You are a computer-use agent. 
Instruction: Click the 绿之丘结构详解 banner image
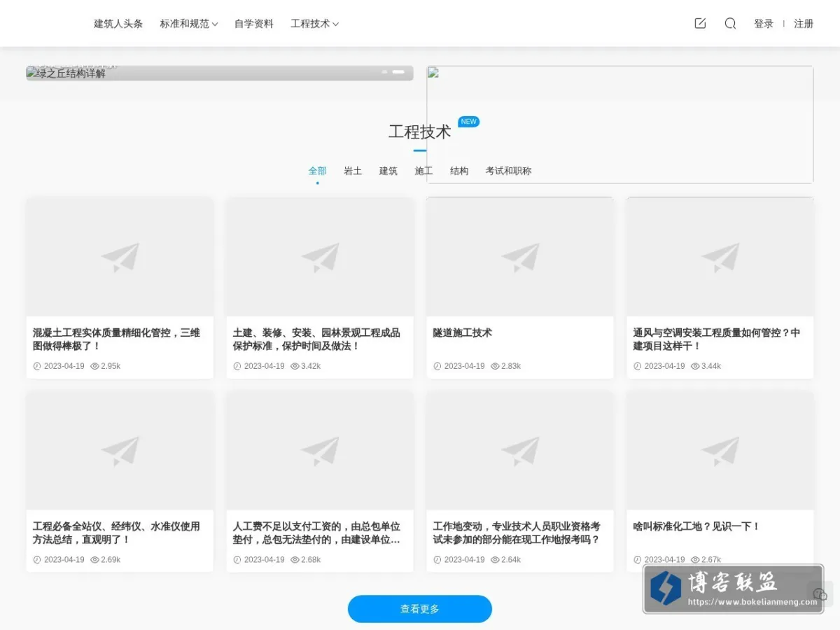click(x=220, y=73)
